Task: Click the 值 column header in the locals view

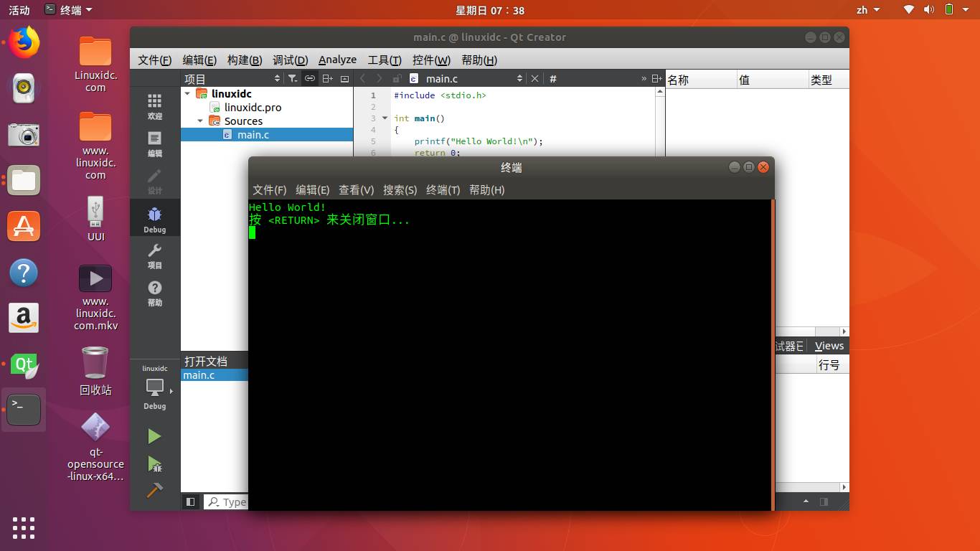Action: click(x=773, y=80)
